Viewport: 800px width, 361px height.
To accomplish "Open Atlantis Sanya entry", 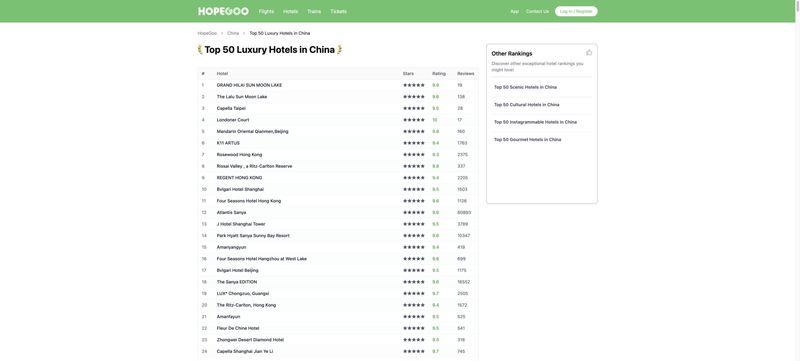I will [231, 213].
